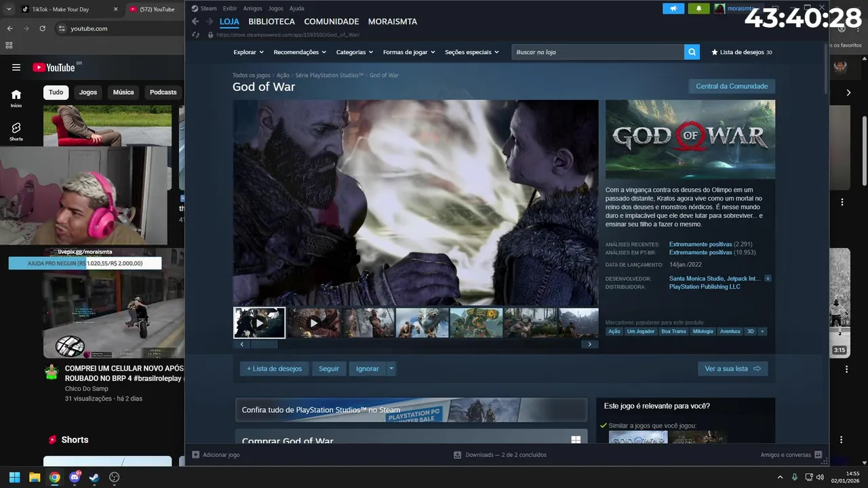Open PlayStation Studios no Steam banner
Viewport: 868px width, 488px height.
pos(411,409)
